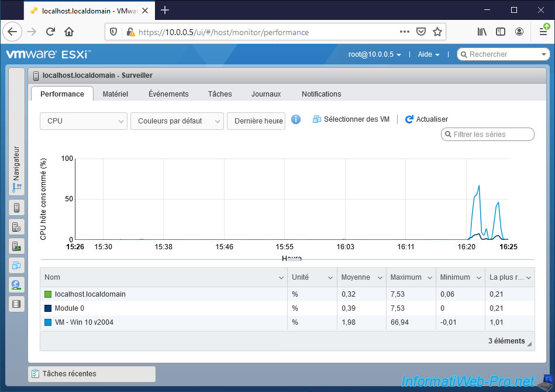Switch to the Événements tab
555x392 pixels.
168,94
